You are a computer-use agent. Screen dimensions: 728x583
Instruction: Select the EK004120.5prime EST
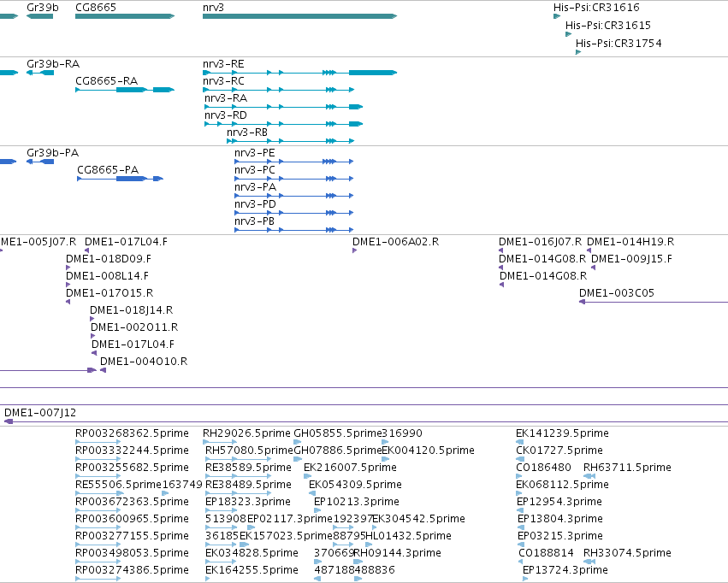[x=428, y=450]
